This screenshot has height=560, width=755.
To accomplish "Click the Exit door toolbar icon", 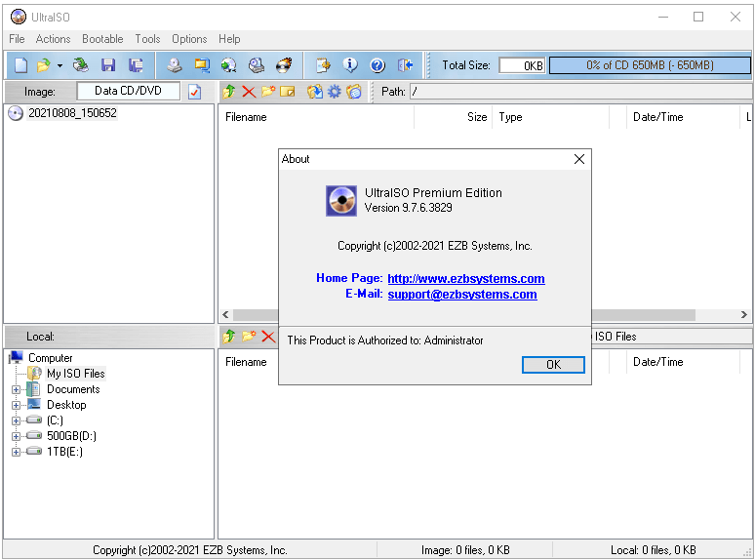I will click(x=406, y=65).
